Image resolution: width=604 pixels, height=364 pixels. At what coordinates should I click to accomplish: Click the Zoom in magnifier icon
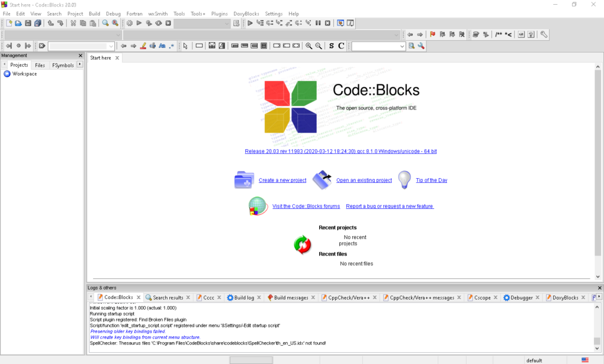(309, 46)
